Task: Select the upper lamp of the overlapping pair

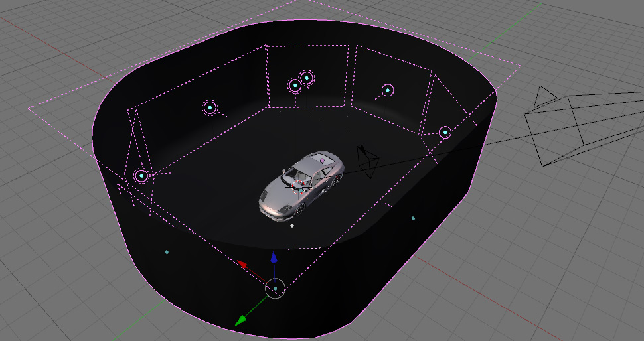Action: click(307, 78)
